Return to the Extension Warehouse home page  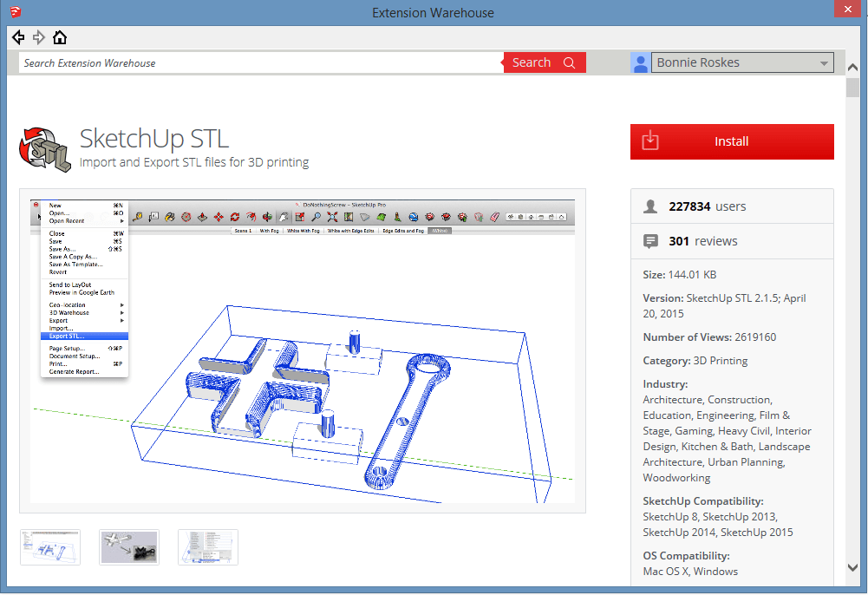point(60,37)
